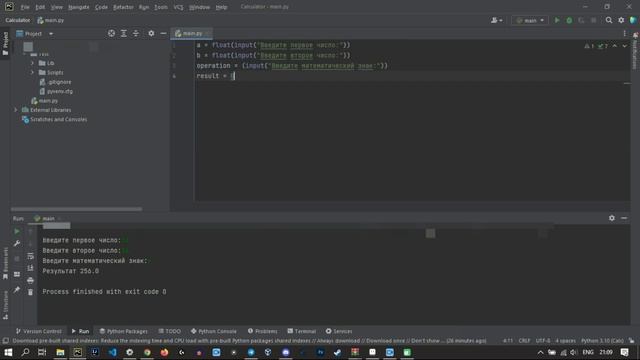Jump to previous highlighted error up arrow
Image resolution: width=640 pixels, height=360 pixels.
[615, 46]
